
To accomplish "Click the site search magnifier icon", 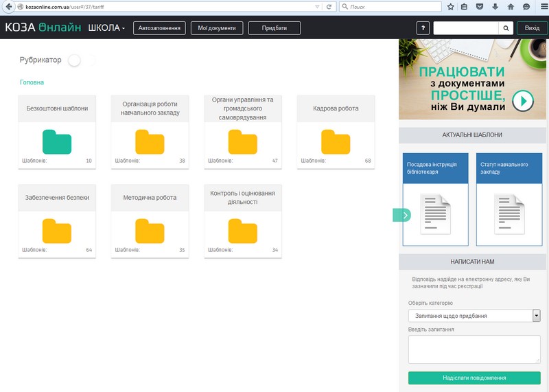I will click(x=506, y=28).
